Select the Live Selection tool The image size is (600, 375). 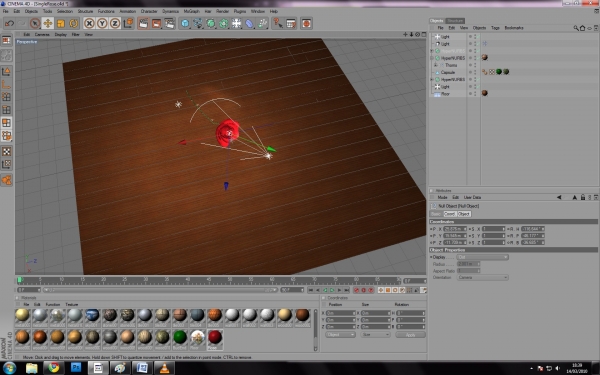pyautogui.click(x=35, y=24)
